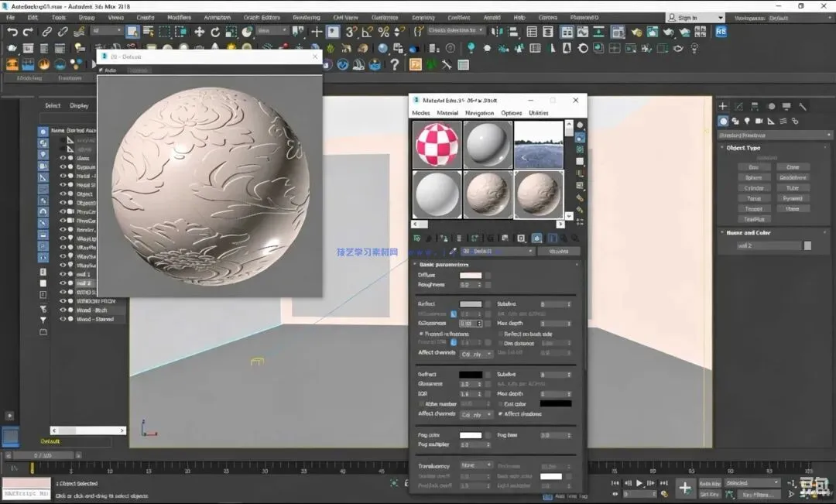Open the Select by Name list icon
Image resolution: width=836 pixels, height=504 pixels.
149,32
